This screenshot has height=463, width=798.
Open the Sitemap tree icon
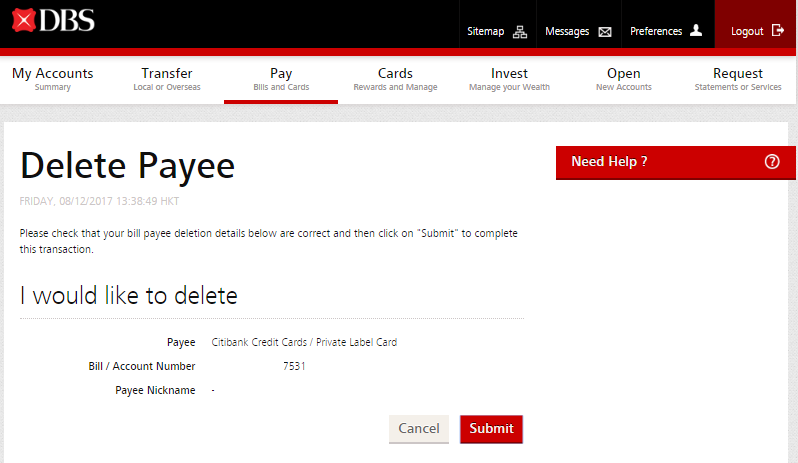[519, 32]
